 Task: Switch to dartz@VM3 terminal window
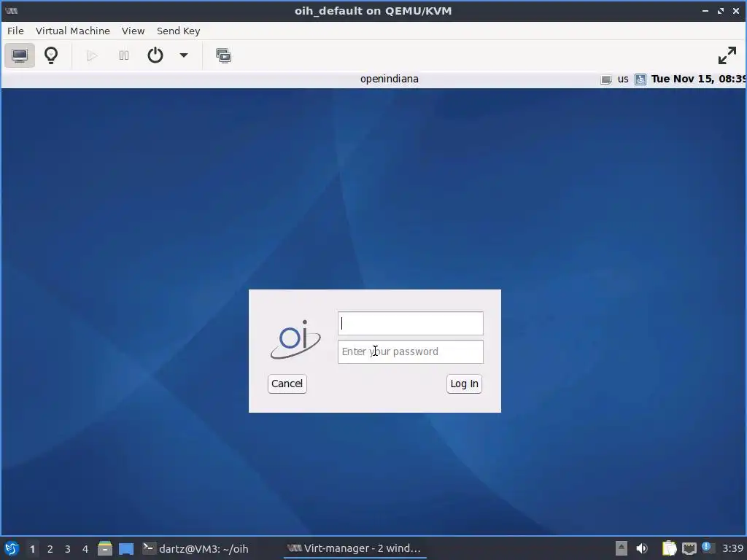click(x=196, y=548)
